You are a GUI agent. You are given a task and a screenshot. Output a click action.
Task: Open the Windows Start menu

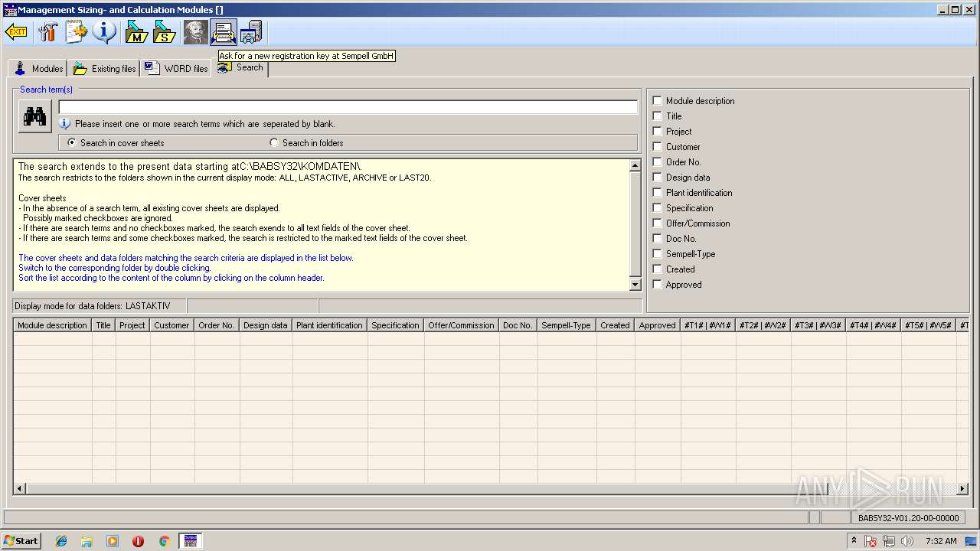pos(21,540)
